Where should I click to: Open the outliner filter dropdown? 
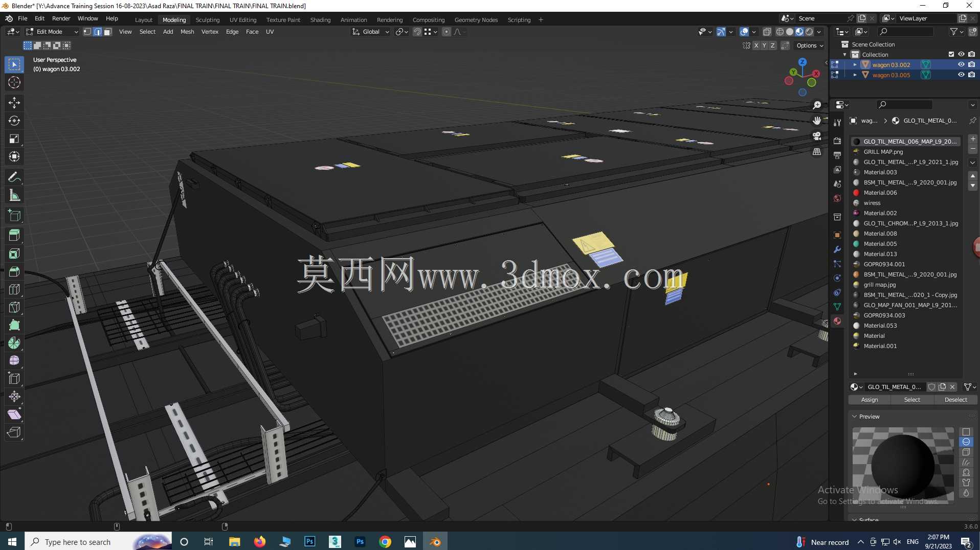[956, 32]
